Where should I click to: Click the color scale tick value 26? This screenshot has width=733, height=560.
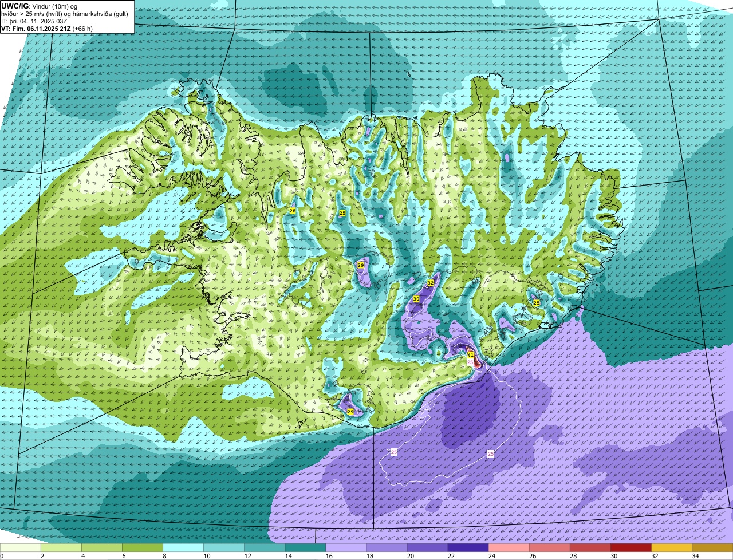coord(531,556)
